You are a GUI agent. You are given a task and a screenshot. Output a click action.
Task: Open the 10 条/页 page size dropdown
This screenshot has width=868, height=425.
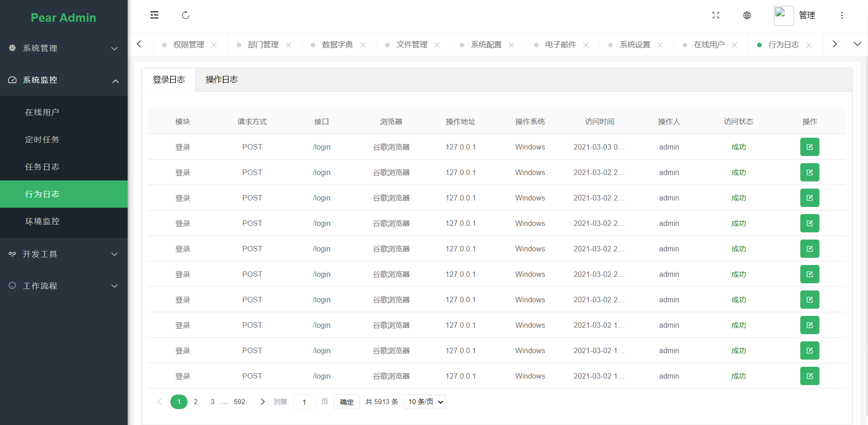tap(425, 402)
